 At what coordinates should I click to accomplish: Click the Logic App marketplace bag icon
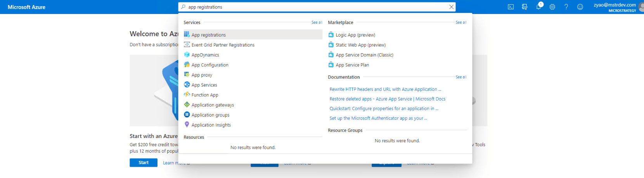pyautogui.click(x=331, y=35)
